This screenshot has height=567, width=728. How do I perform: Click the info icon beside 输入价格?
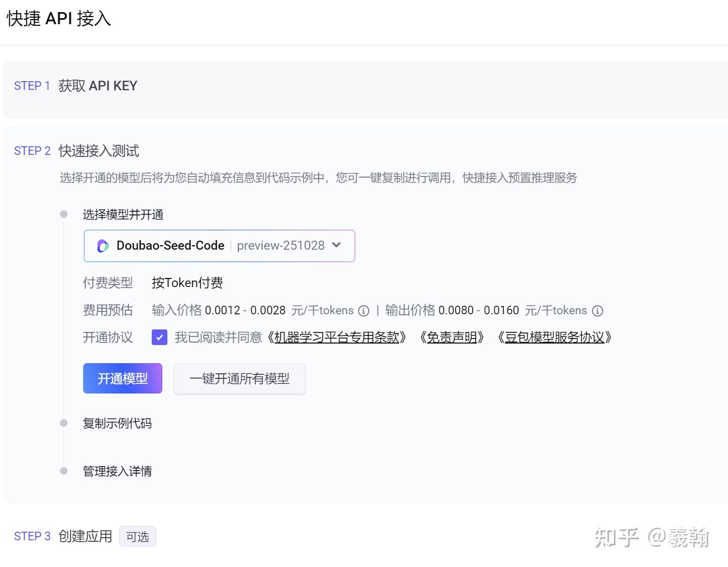coord(363,311)
